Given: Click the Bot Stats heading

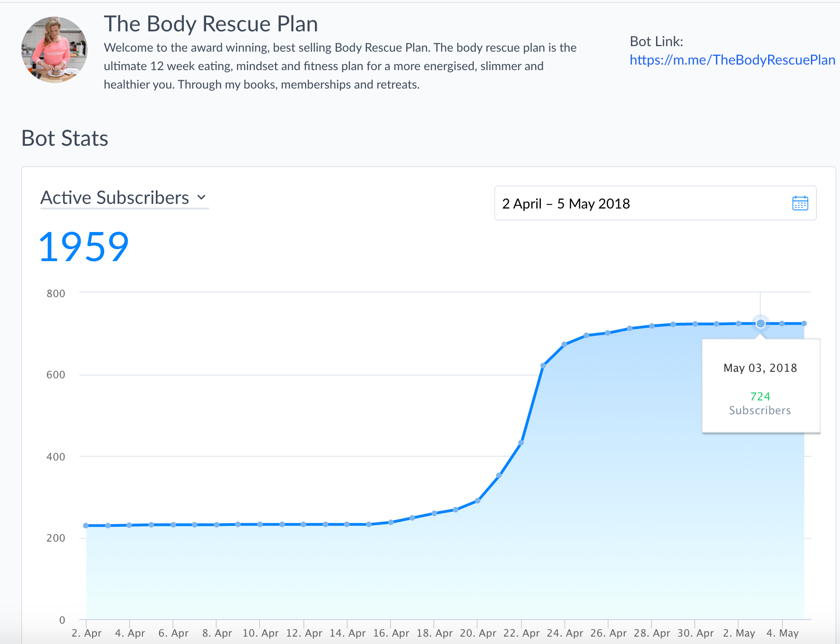Looking at the screenshot, I should (65, 138).
